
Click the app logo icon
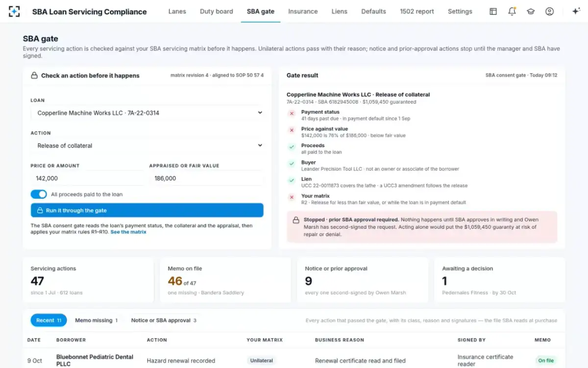pos(14,11)
